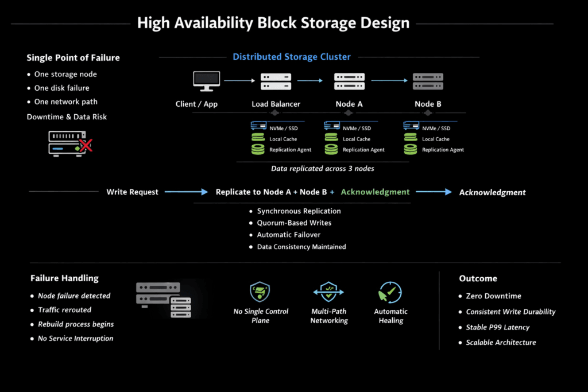Click the green Acknowledgment link text
The height and width of the screenshot is (392, 588).
pos(375,192)
